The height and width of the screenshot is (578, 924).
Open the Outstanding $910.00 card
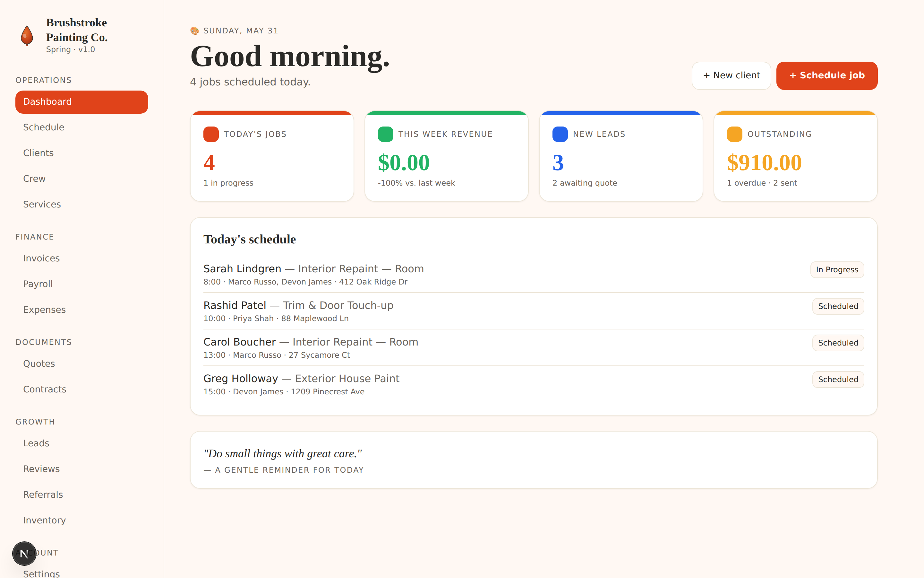[x=795, y=156]
